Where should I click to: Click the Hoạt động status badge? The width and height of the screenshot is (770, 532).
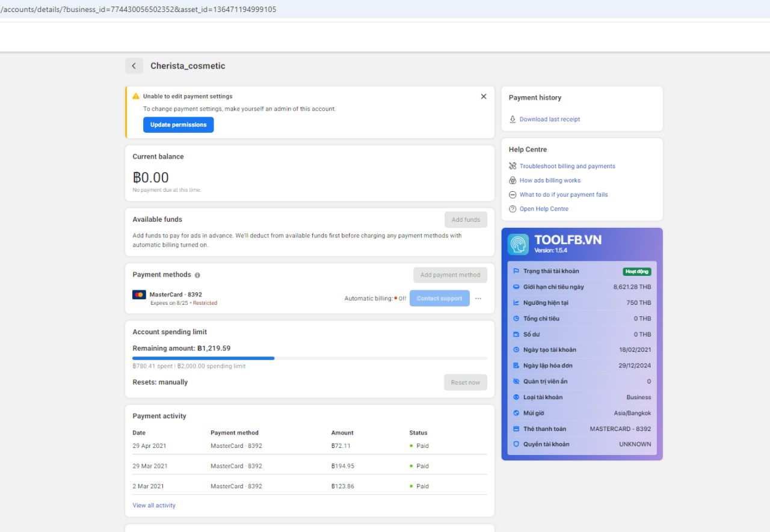(x=637, y=272)
